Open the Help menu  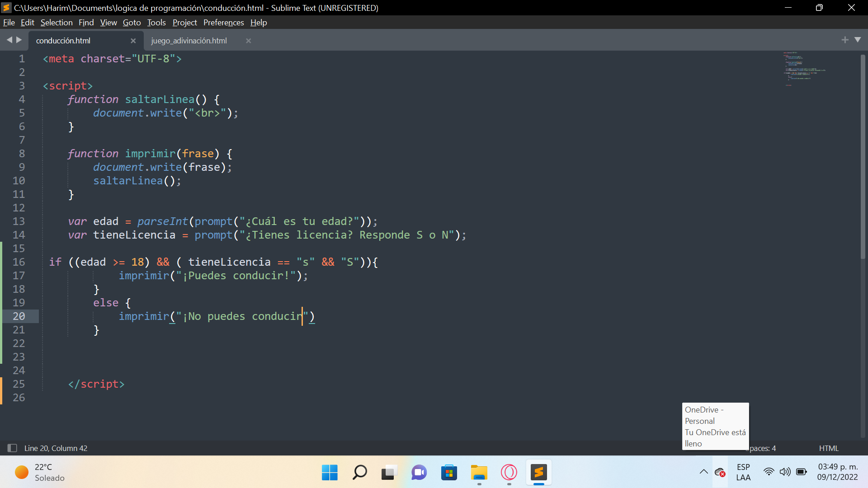(259, 23)
